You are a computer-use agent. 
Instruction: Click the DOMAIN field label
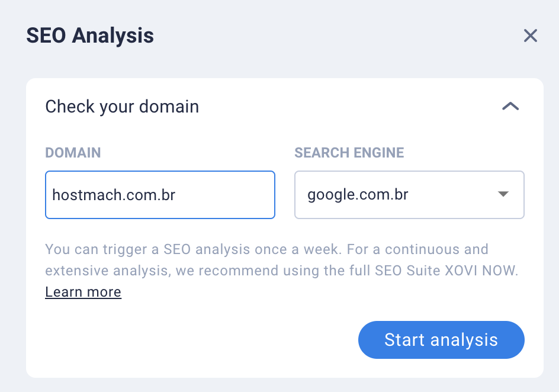coord(73,153)
